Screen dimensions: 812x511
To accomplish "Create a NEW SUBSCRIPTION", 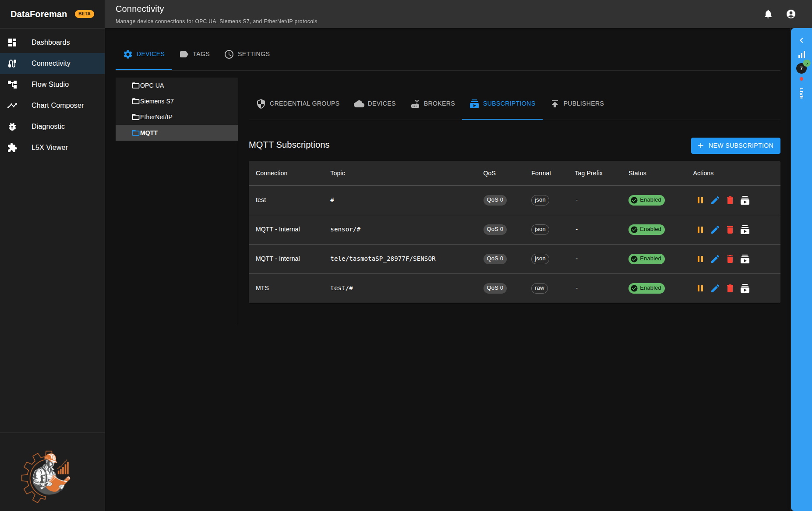I will 735,145.
